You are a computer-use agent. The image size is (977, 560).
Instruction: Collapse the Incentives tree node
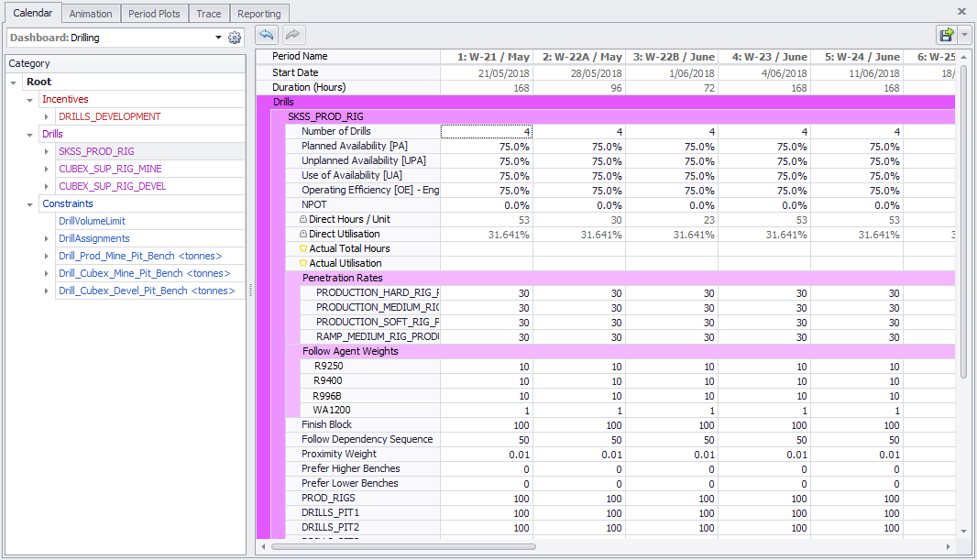(x=30, y=99)
